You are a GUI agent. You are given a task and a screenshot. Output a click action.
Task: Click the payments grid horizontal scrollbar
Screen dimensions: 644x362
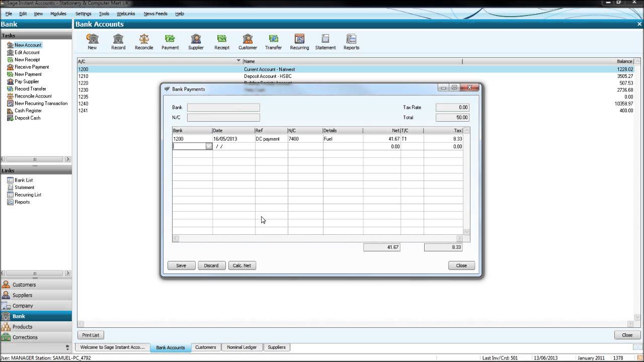coord(317,238)
